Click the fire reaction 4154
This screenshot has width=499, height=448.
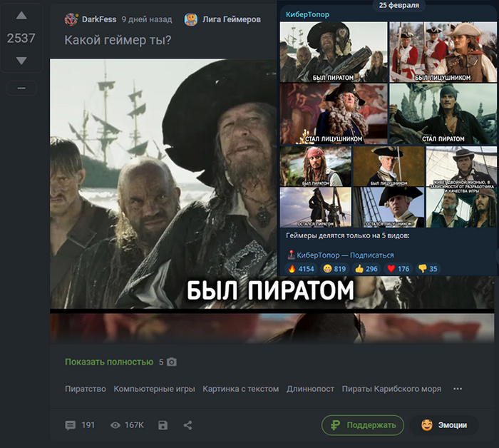(x=300, y=269)
